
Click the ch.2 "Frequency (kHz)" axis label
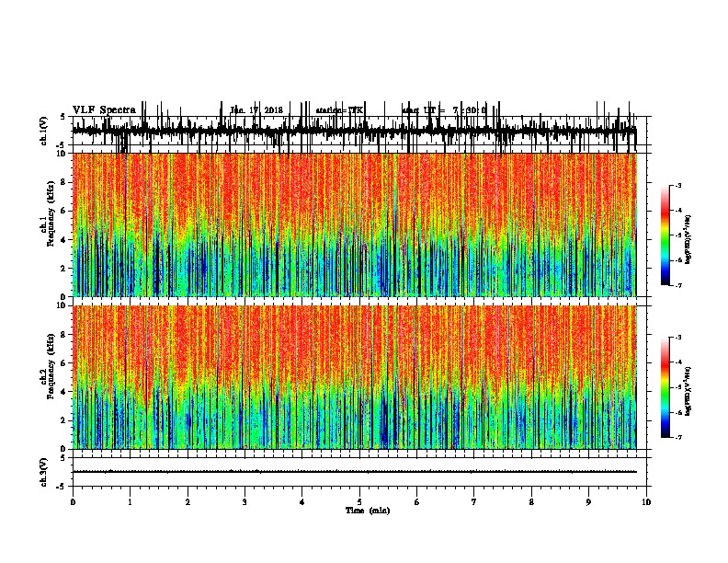(51, 366)
